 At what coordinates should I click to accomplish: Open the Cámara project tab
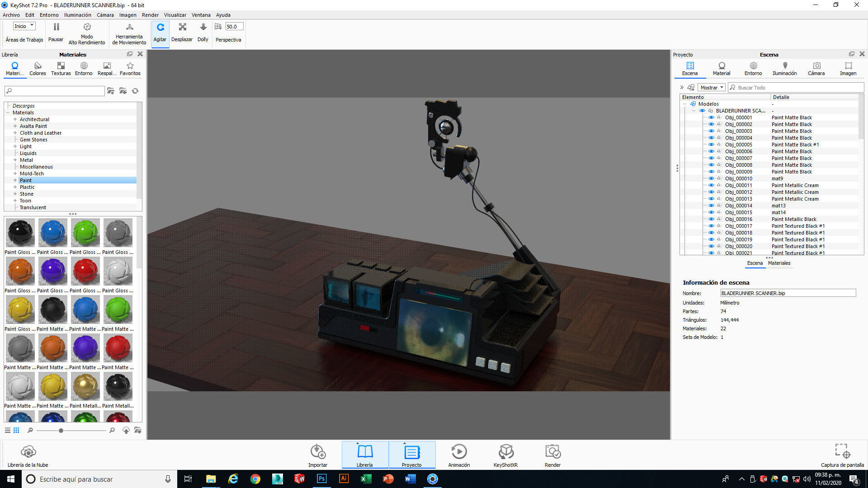(x=816, y=69)
